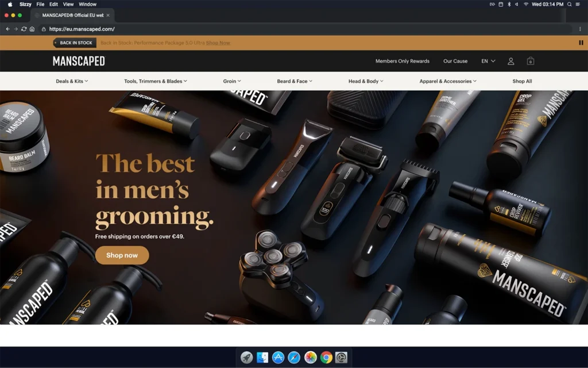Image resolution: width=588 pixels, height=368 pixels.
Task: Expand the Tools, Trimmers & Blades dropdown
Action: [x=155, y=81]
